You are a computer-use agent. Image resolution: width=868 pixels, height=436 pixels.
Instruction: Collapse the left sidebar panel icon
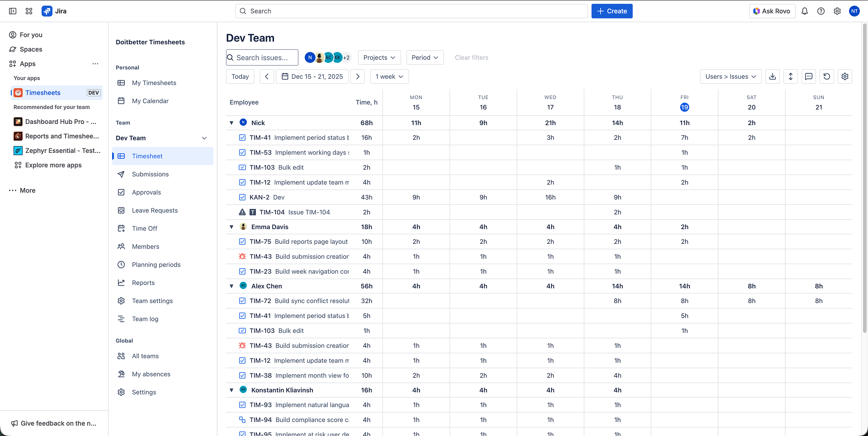13,11
